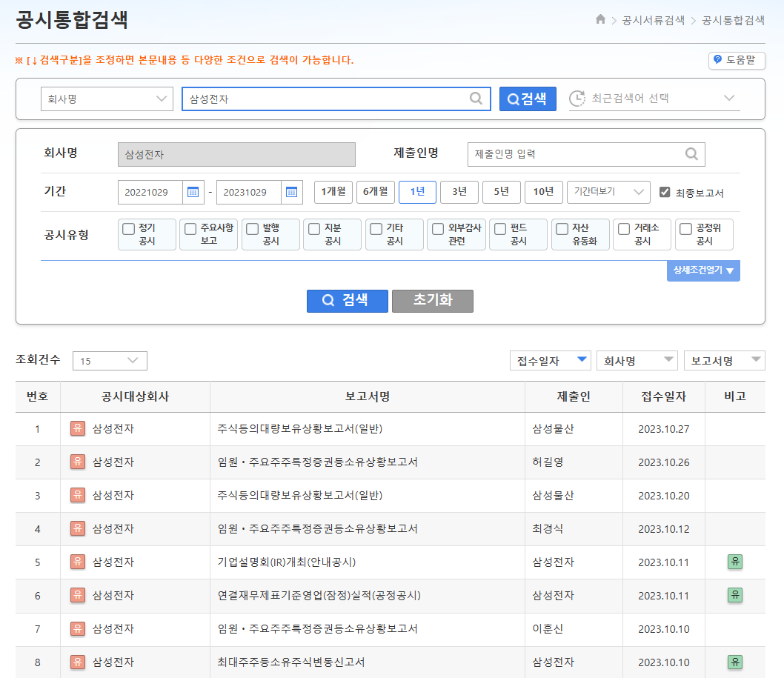Click the orange 유 badge in row 2
The height and width of the screenshot is (678, 784).
pyautogui.click(x=78, y=462)
